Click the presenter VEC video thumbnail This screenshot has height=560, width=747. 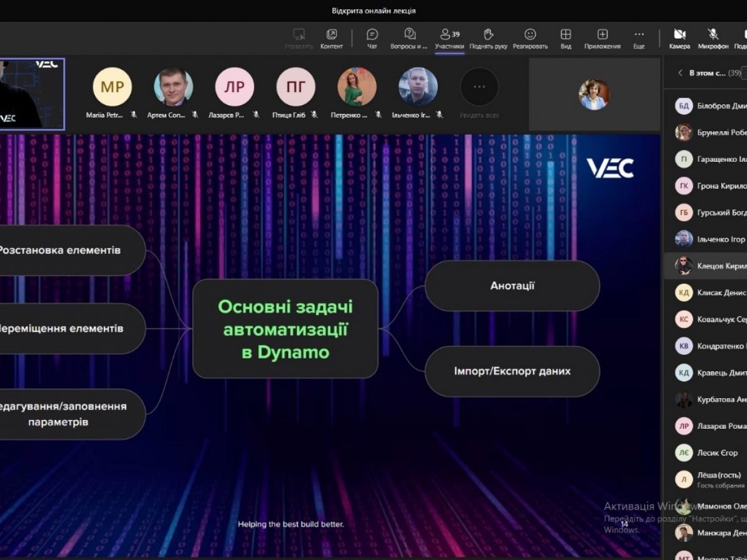(32, 94)
